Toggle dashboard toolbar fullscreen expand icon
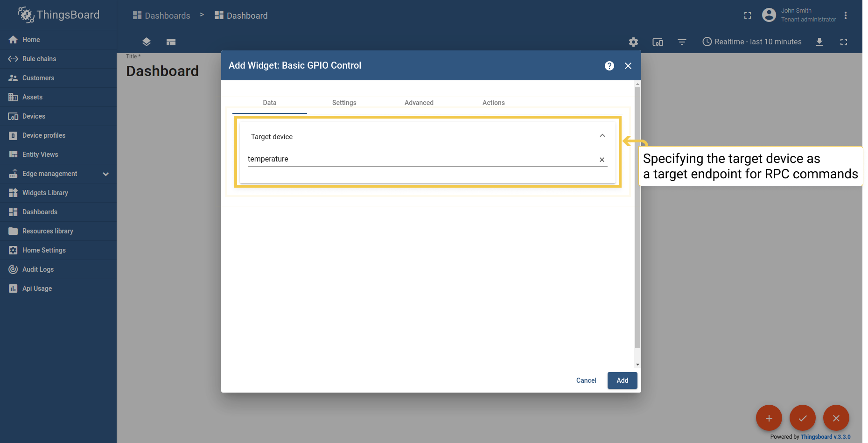Image resolution: width=868 pixels, height=443 pixels. point(843,42)
